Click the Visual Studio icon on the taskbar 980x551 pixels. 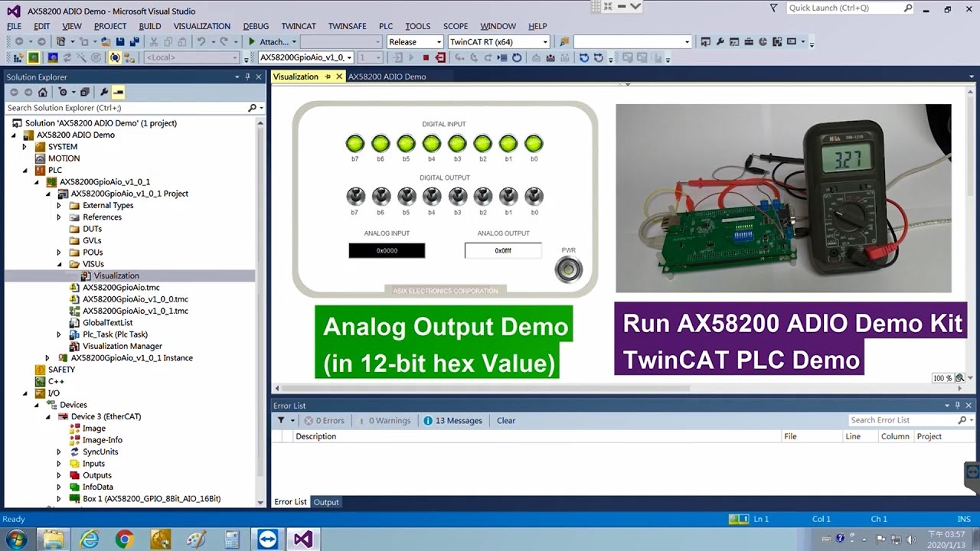(x=303, y=539)
